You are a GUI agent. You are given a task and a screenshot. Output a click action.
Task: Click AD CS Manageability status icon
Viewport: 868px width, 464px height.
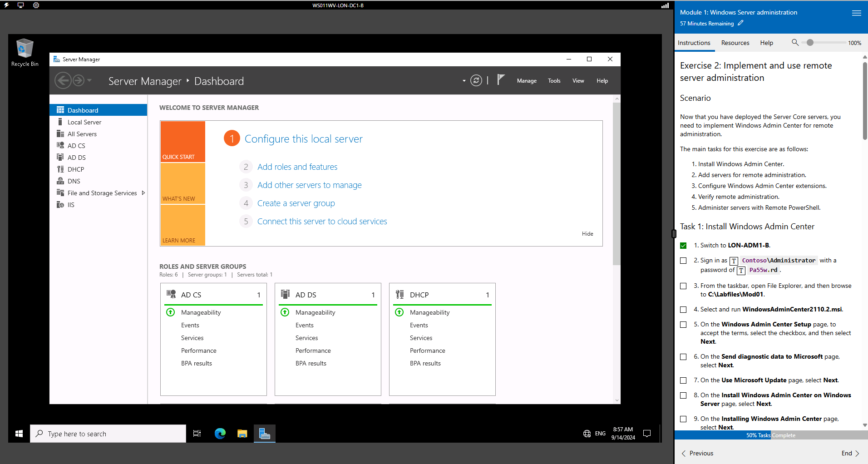point(170,312)
